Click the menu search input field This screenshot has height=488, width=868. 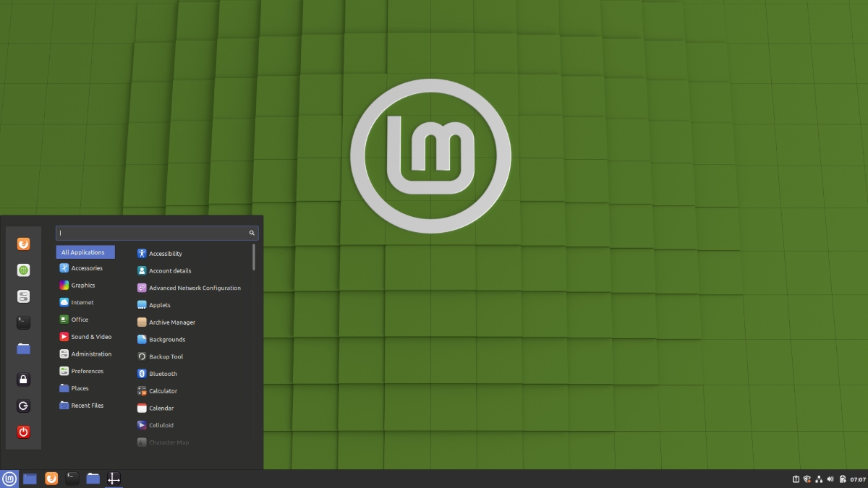click(x=155, y=233)
